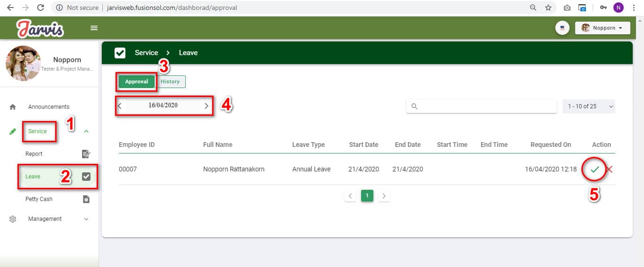
Task: Click the Petty Cash icon
Action: coord(86,199)
